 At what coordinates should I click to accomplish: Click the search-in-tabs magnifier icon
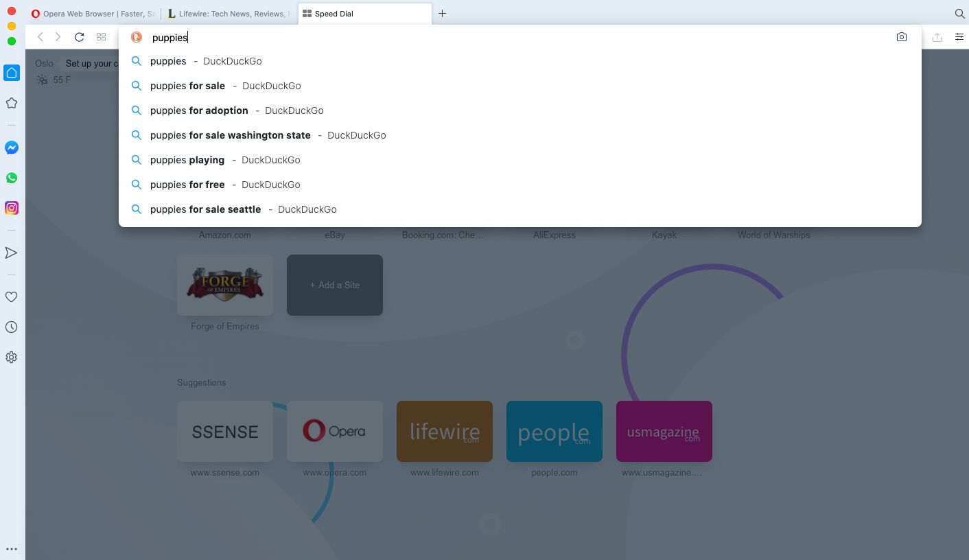[960, 14]
